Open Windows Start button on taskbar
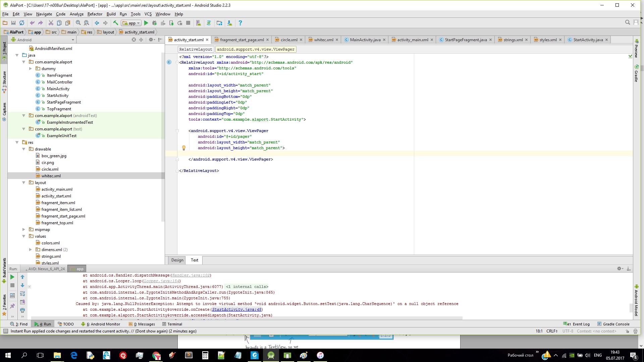The height and width of the screenshot is (362, 644). [8, 355]
